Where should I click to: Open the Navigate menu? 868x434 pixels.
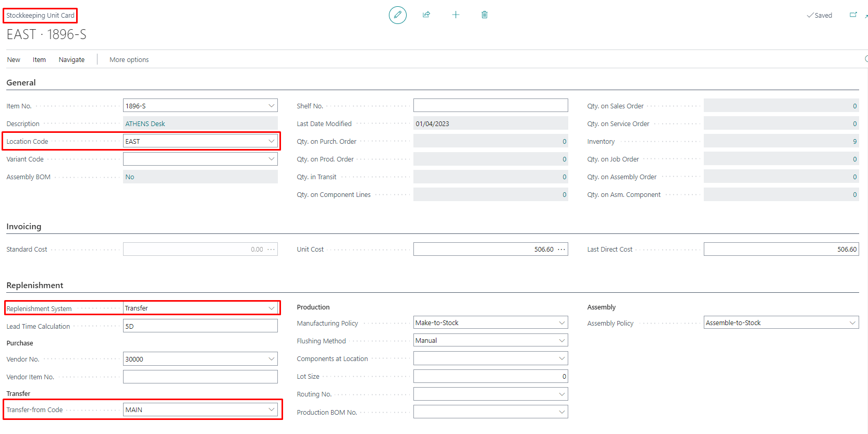71,60
